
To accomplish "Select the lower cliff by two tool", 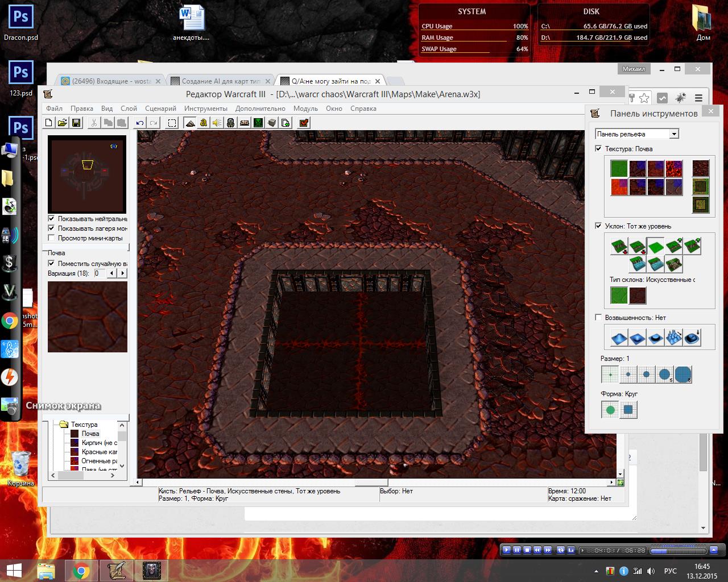I will 619,246.
